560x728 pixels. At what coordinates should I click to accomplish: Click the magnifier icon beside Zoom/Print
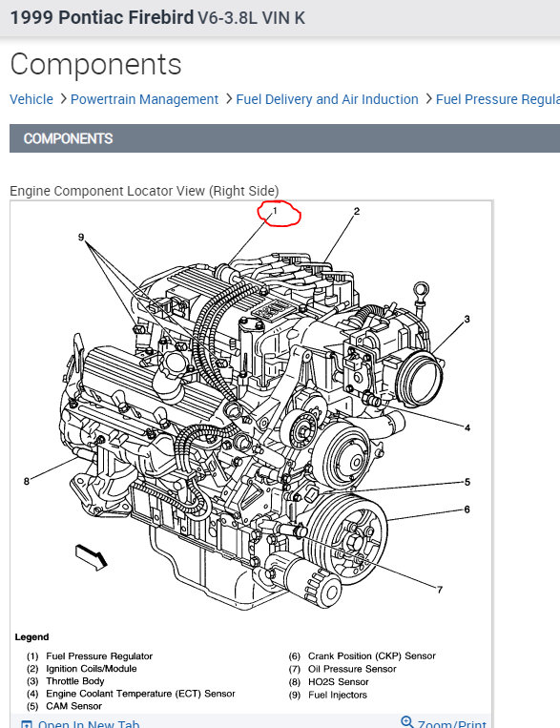click(407, 722)
